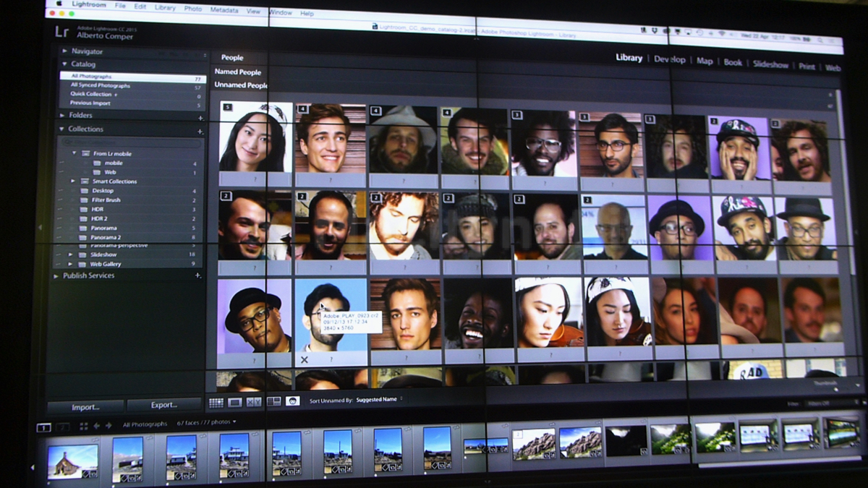
Task: Collapse the left panel via side arrow
Action: [40, 228]
